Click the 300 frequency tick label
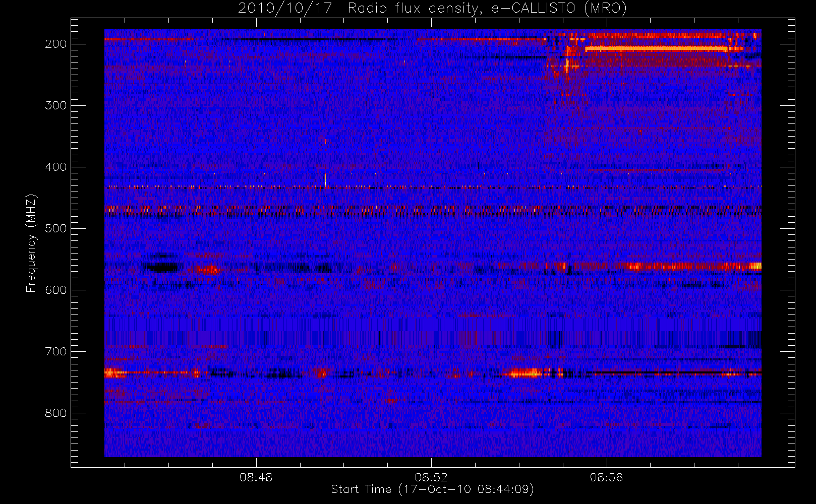 tap(56, 105)
